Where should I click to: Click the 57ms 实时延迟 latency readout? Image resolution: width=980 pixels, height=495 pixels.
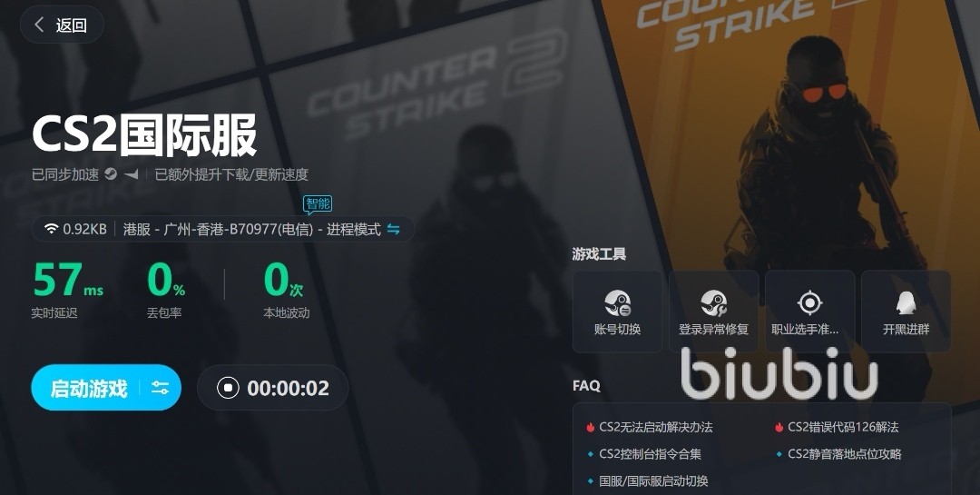67,289
